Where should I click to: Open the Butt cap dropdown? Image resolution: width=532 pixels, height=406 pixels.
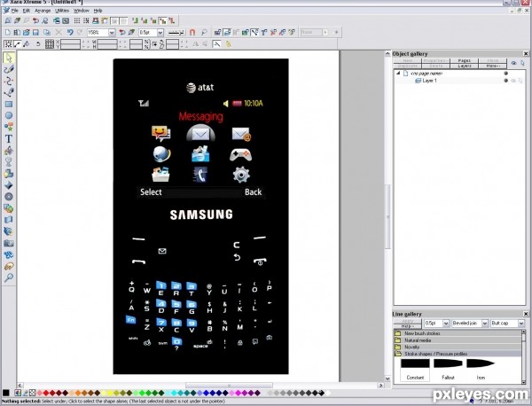521,324
